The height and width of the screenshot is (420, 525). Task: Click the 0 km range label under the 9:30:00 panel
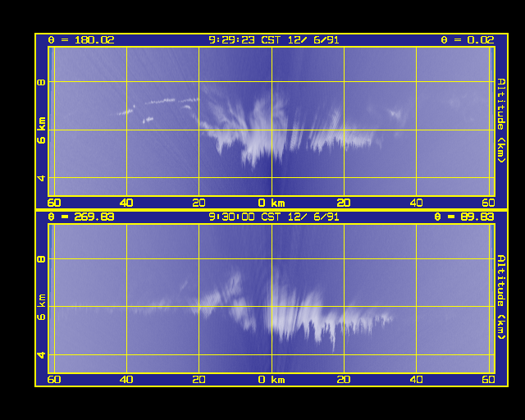click(x=272, y=380)
